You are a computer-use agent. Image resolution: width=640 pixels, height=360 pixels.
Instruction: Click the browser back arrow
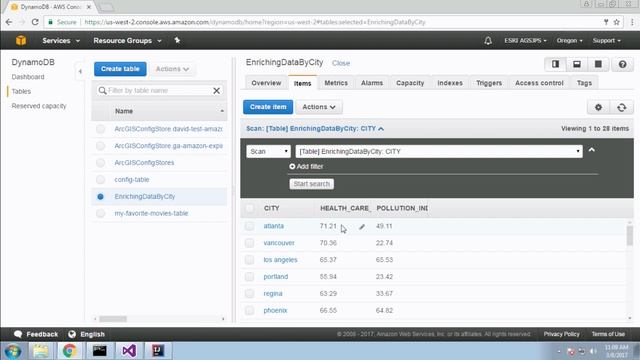(x=9, y=22)
